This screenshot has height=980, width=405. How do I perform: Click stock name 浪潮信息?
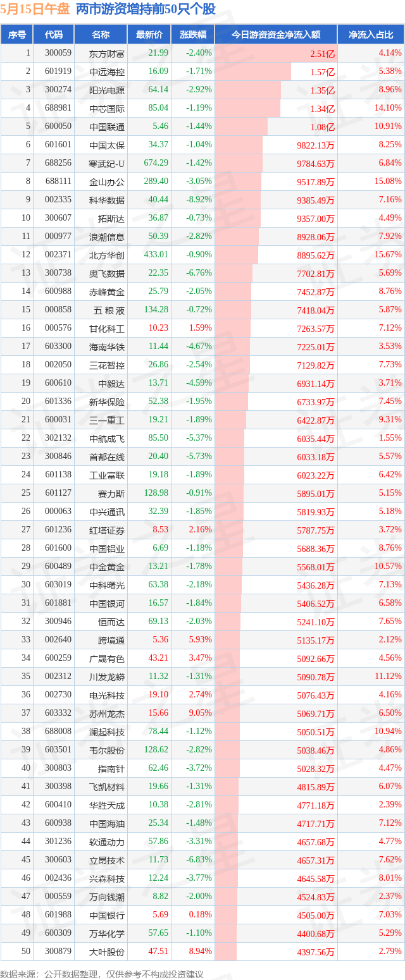107,237
